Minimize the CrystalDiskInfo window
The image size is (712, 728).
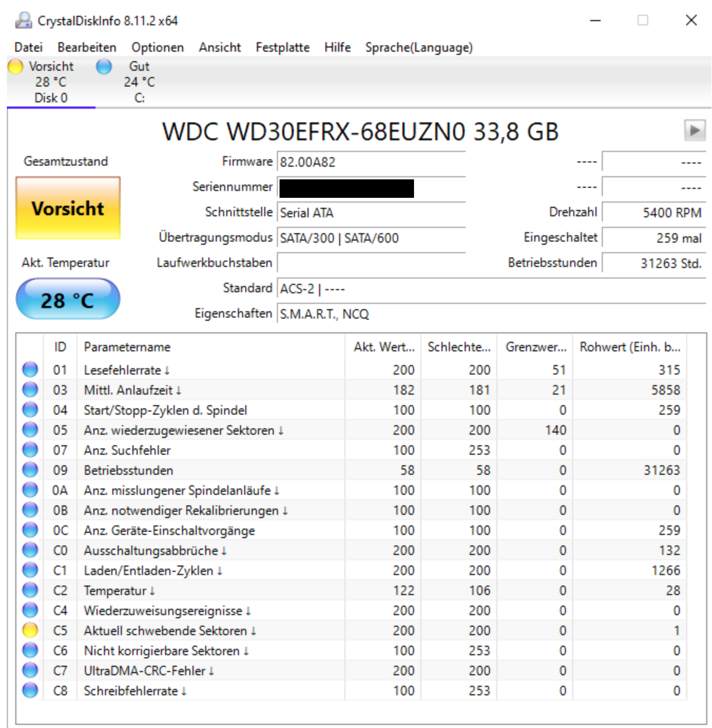pos(595,20)
